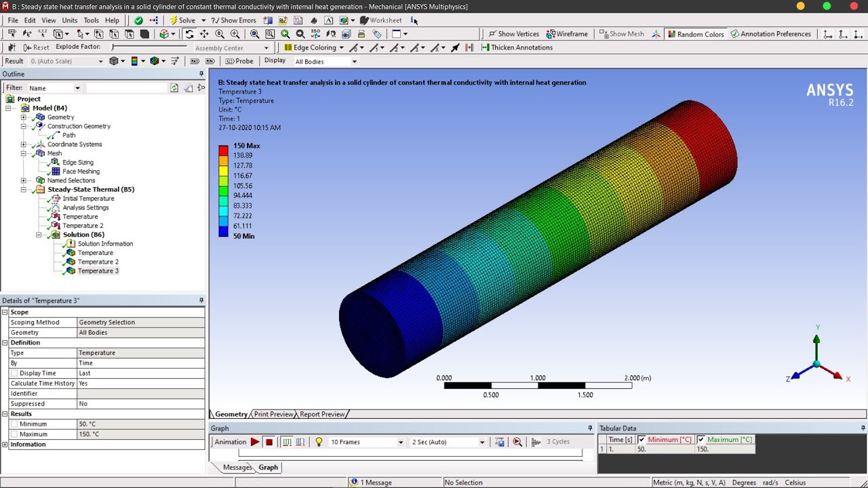Select the Pan view tool
Image resolution: width=868 pixels, height=488 pixels.
[x=204, y=34]
